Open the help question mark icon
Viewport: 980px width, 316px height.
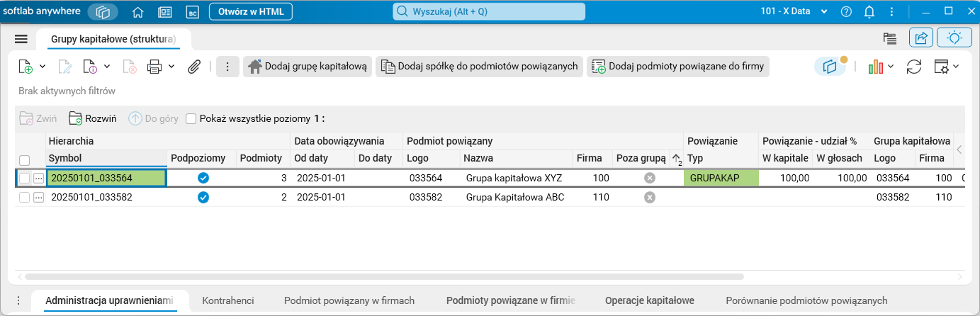[846, 11]
